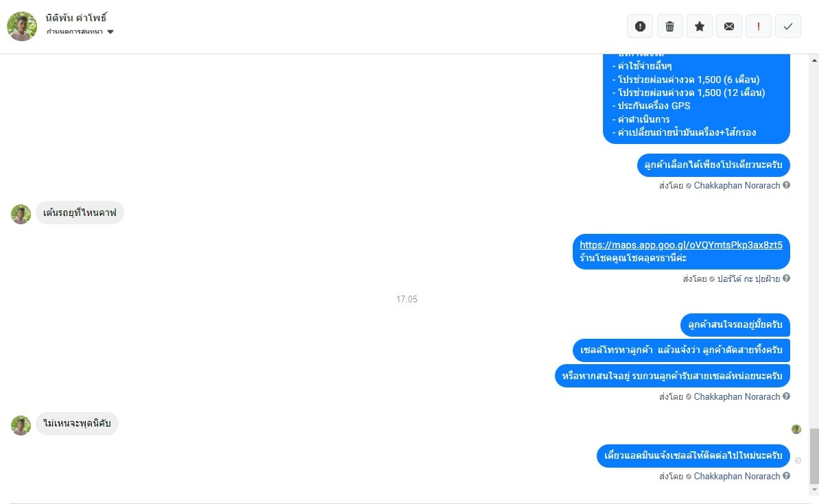819x504 pixels.
Task: Click the customer name นิติพัน คำโพธิ์
Action: (x=76, y=19)
